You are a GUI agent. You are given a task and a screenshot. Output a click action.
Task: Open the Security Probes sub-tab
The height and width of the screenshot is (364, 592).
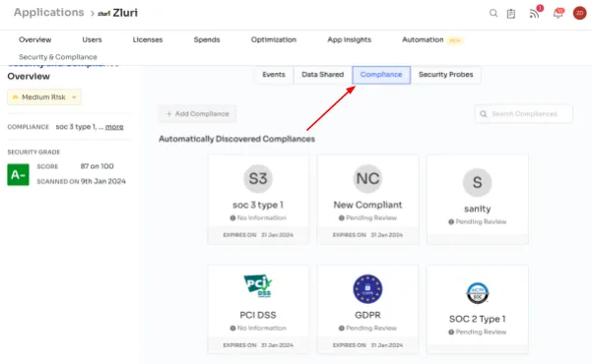(x=445, y=75)
